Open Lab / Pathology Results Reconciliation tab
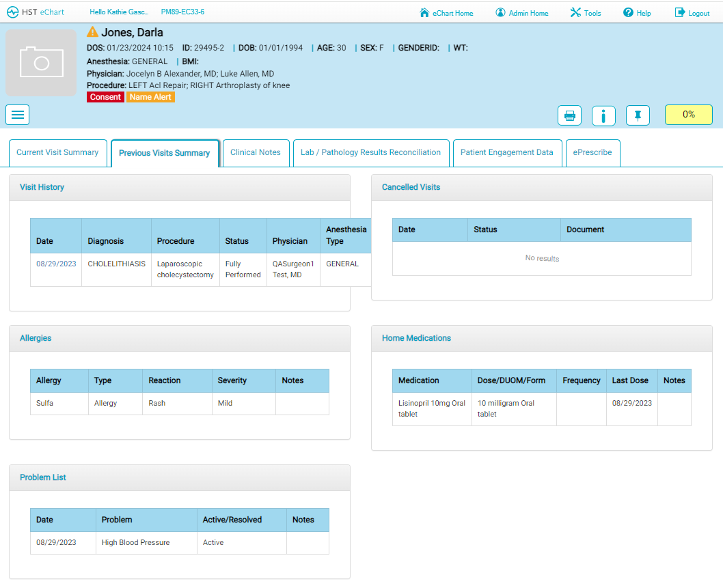Viewport: 723px width, 588px height. [370, 153]
